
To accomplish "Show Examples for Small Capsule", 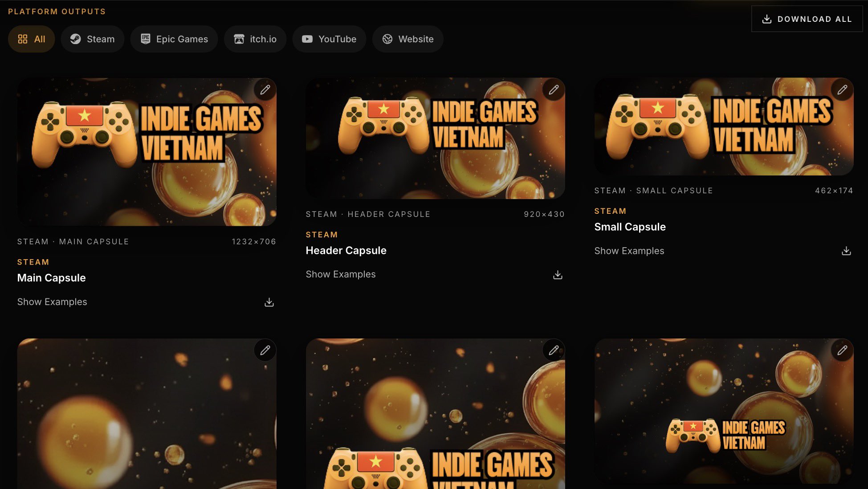I will tap(629, 251).
